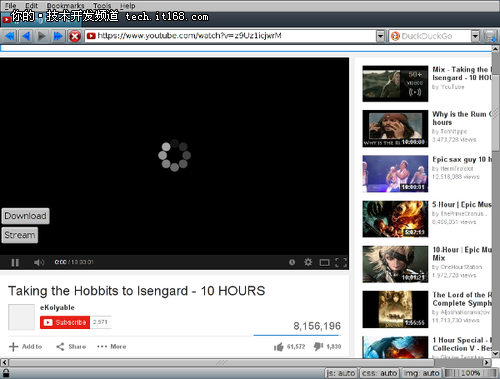Click the Share icon below the video
Image resolution: width=500 pixels, height=379 pixels.
tap(60, 347)
